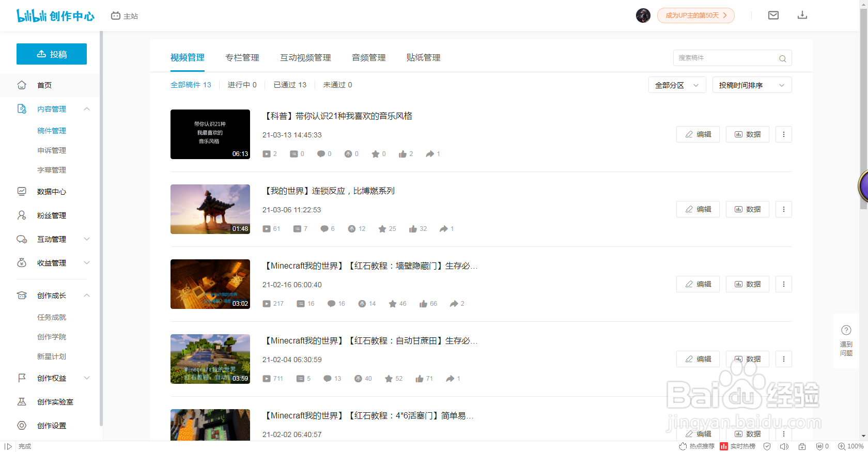868x452 pixels.
Task: Select 稿件管理 in the sidebar
Action: 52,131
